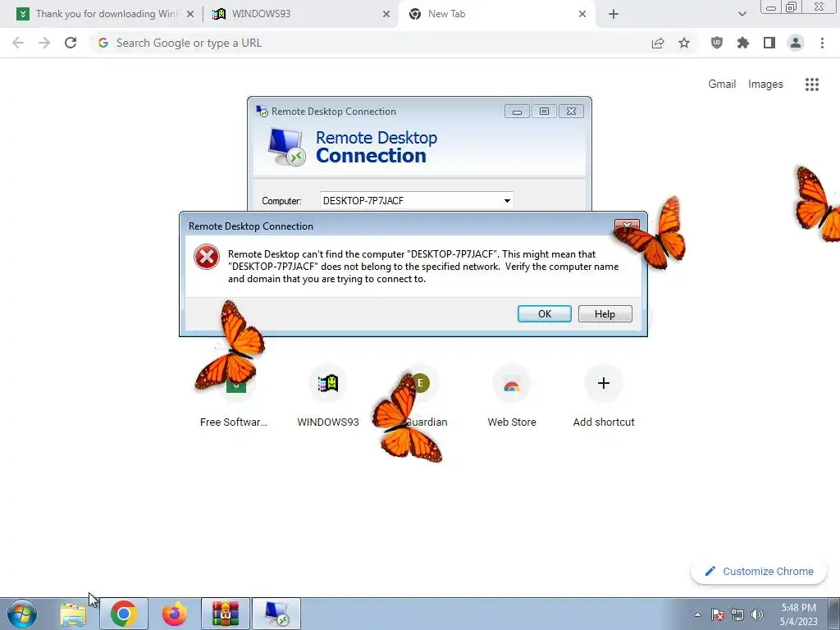This screenshot has height=630, width=840.
Task: Launch Firefox from the taskbar
Action: tap(175, 614)
